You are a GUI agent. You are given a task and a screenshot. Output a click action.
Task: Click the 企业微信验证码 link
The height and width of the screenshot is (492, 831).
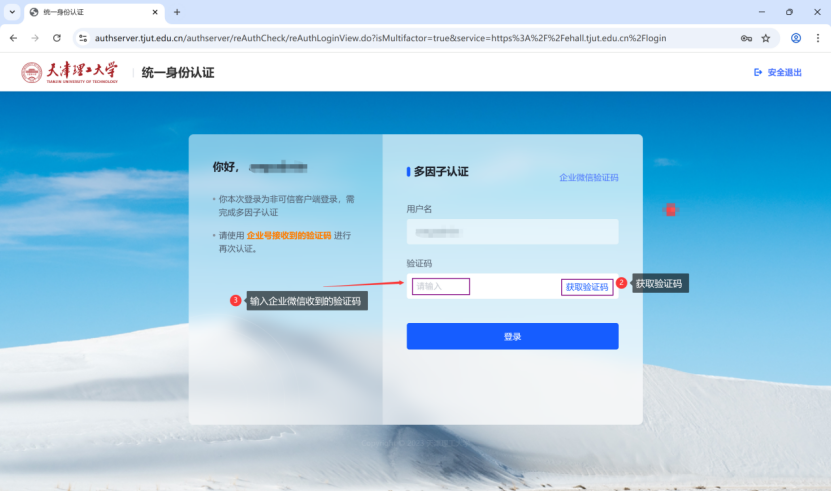pyautogui.click(x=588, y=177)
